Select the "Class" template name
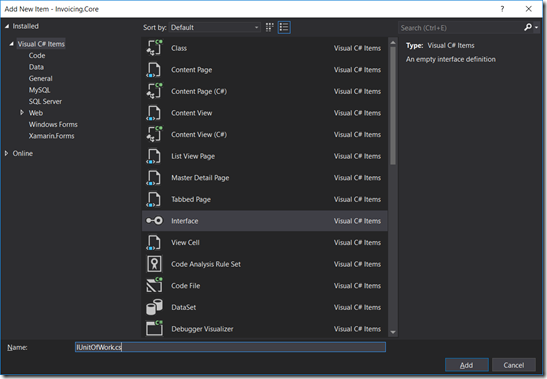Image resolution: width=547 pixels, height=379 pixels. [x=179, y=48]
